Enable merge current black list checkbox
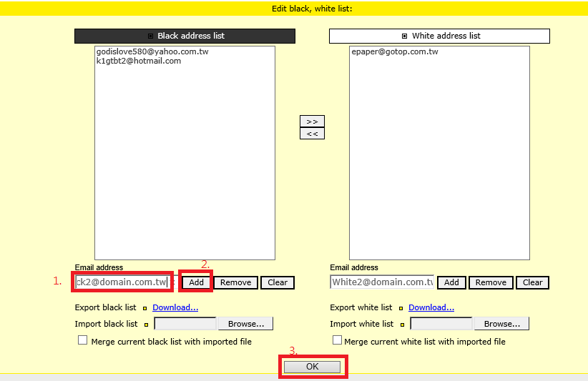The height and width of the screenshot is (381, 588). 82,341
